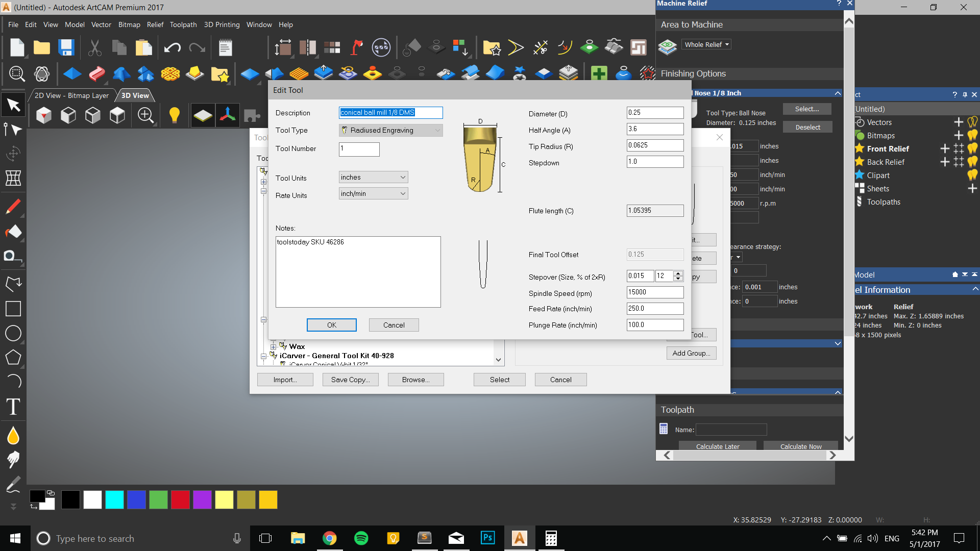The height and width of the screenshot is (551, 980).
Task: Click the Origin axes icon in 3D view toolbar
Action: [x=228, y=115]
